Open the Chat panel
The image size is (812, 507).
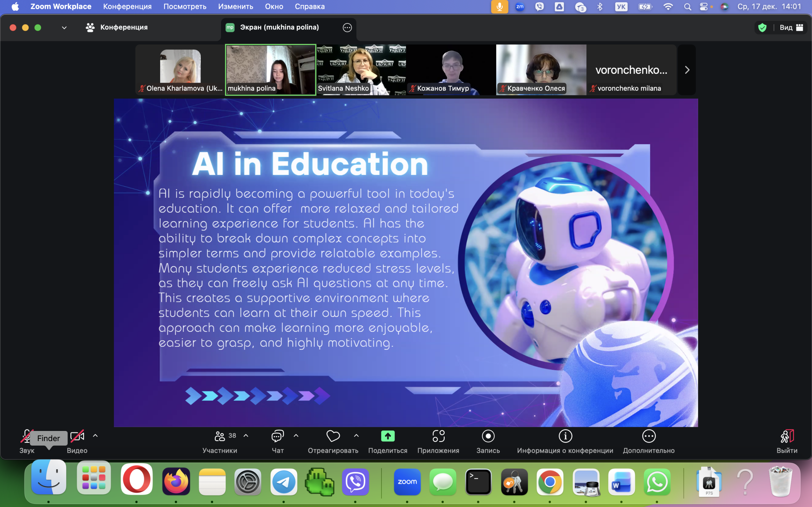(x=278, y=436)
